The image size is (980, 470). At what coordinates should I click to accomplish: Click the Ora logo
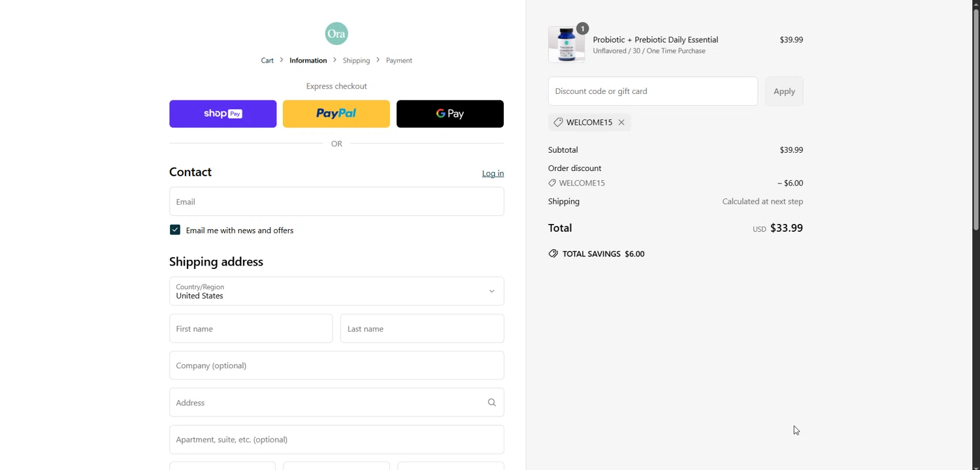336,33
